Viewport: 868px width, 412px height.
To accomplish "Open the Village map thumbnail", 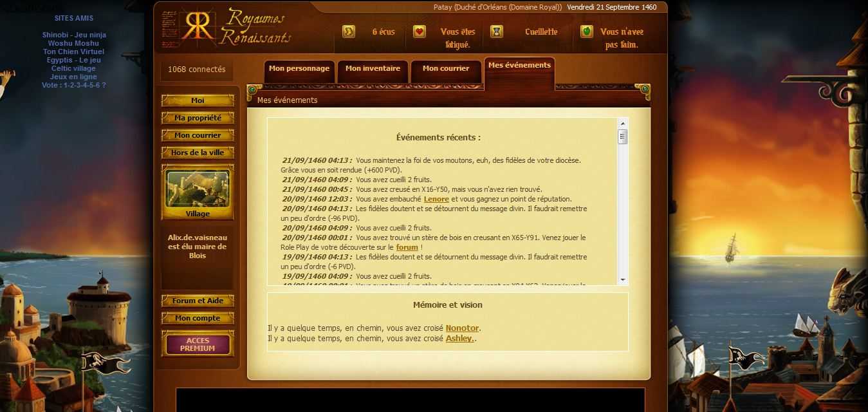I will pos(198,192).
